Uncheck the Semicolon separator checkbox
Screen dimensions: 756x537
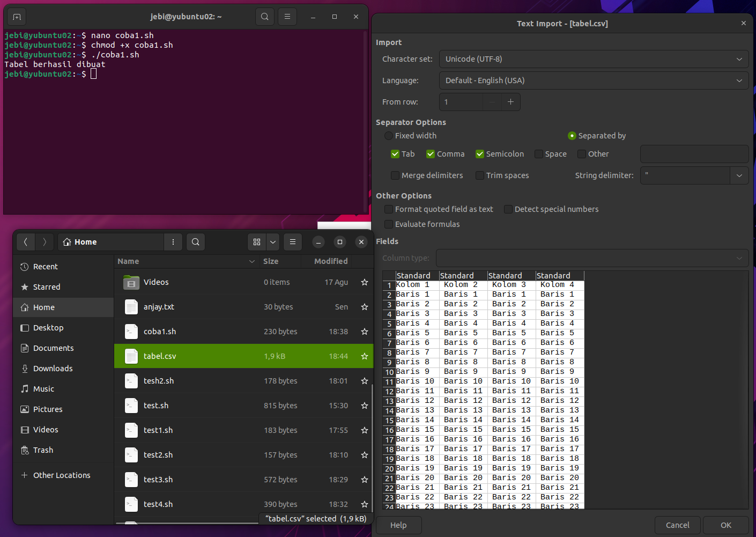coord(480,154)
